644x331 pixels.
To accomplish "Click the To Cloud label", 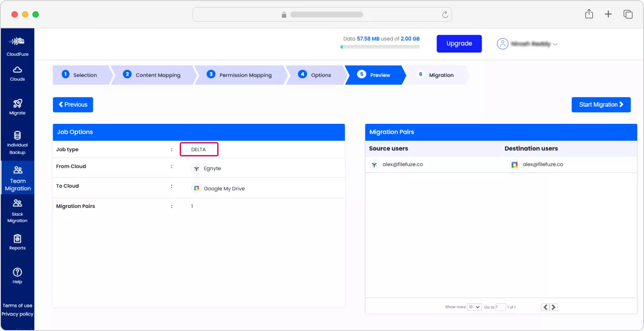I will pyautogui.click(x=67, y=186).
